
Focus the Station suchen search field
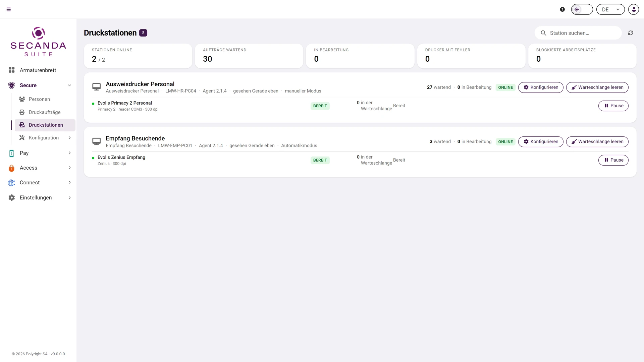(x=578, y=33)
